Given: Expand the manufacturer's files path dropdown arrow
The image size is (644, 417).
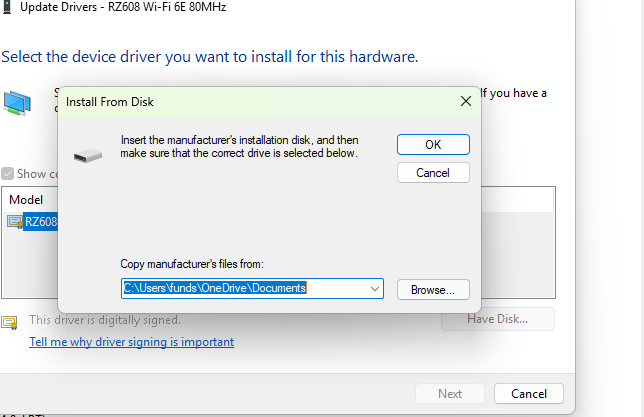Looking at the screenshot, I should 375,289.
